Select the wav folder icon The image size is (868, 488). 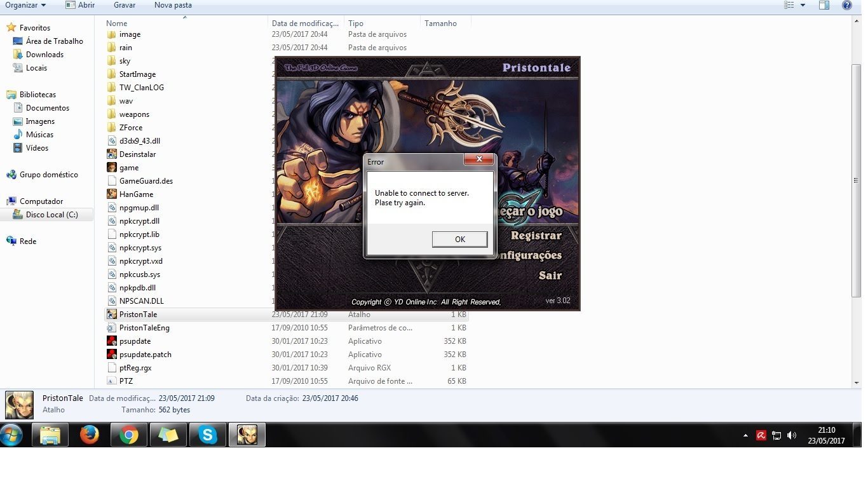point(112,101)
